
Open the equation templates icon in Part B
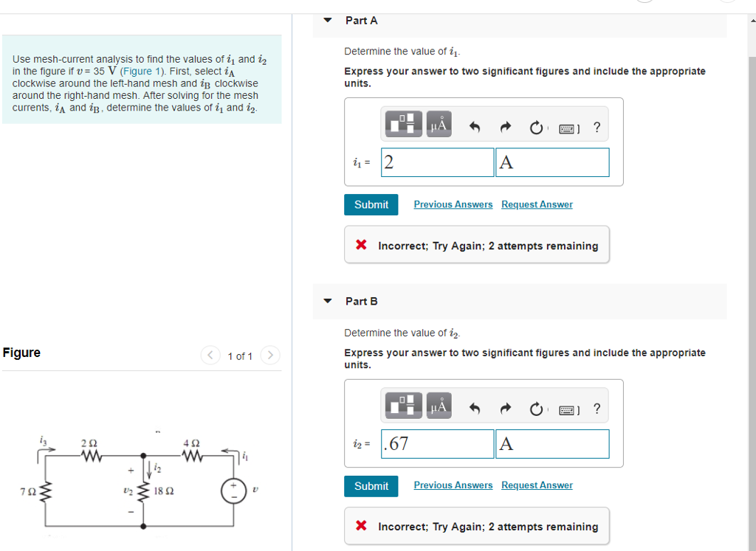[x=402, y=404]
